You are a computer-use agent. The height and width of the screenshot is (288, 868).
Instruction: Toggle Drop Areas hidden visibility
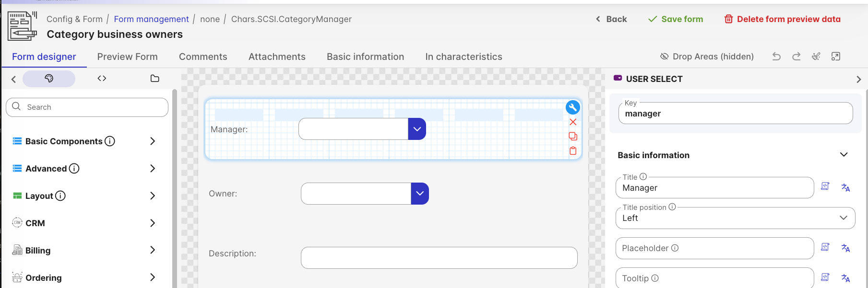pyautogui.click(x=707, y=57)
